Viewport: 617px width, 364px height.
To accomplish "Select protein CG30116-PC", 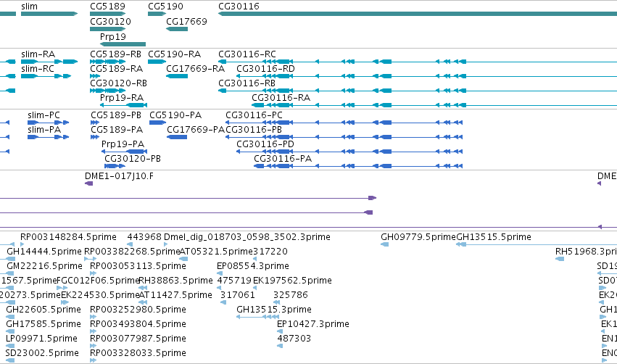I will 254,115.
